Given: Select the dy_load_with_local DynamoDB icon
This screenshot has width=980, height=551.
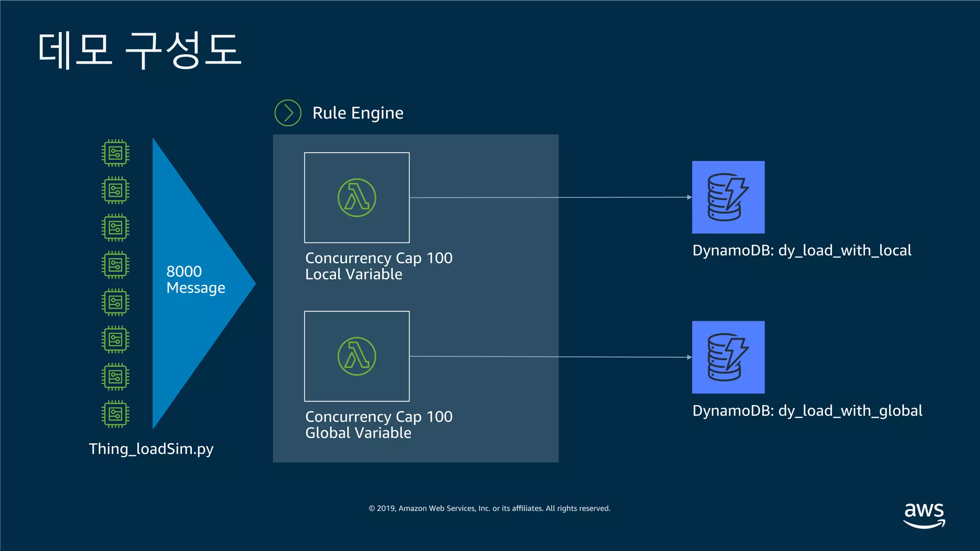Looking at the screenshot, I should click(x=728, y=197).
